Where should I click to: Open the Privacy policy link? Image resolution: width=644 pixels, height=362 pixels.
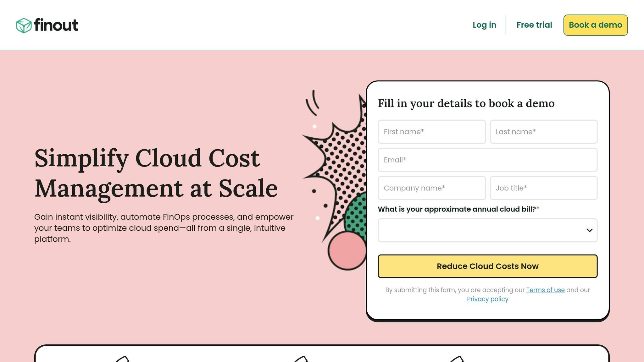(x=487, y=299)
